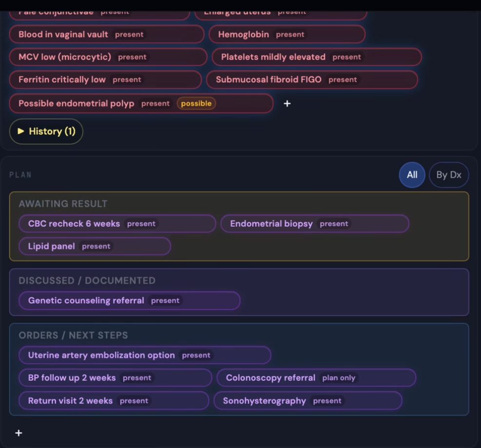Select the Possible endometrial polyp chip

[x=141, y=104]
